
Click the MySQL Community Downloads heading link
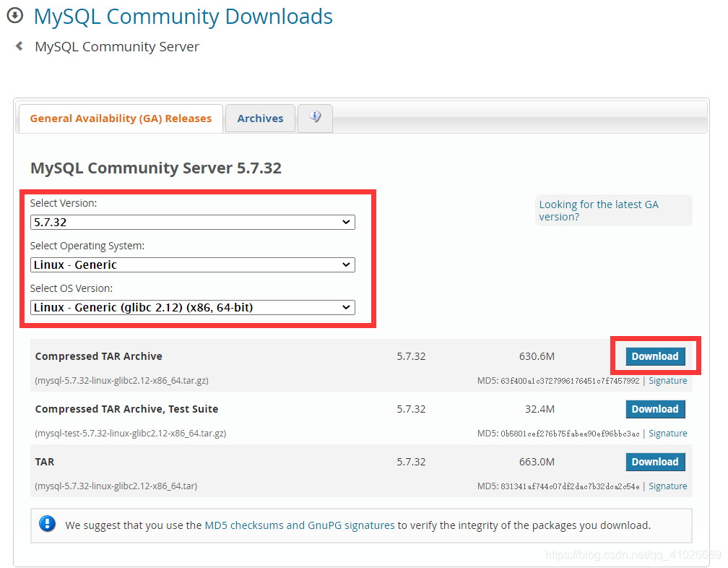click(183, 17)
